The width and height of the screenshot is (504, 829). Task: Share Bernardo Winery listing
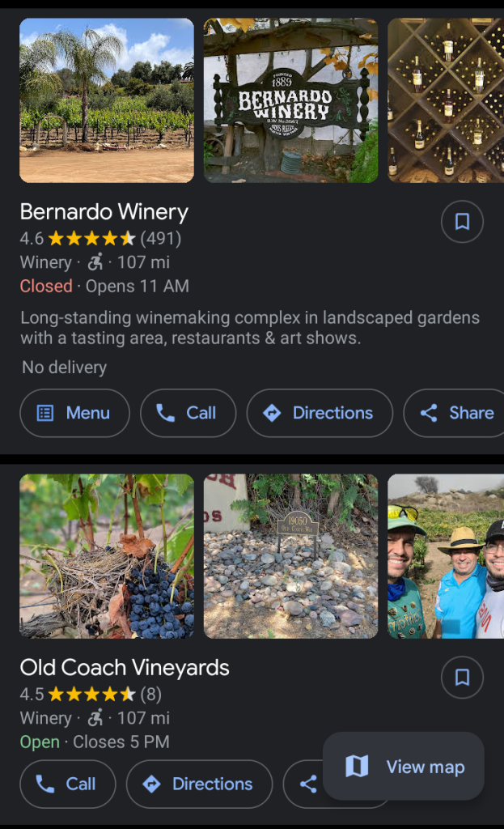[456, 413]
